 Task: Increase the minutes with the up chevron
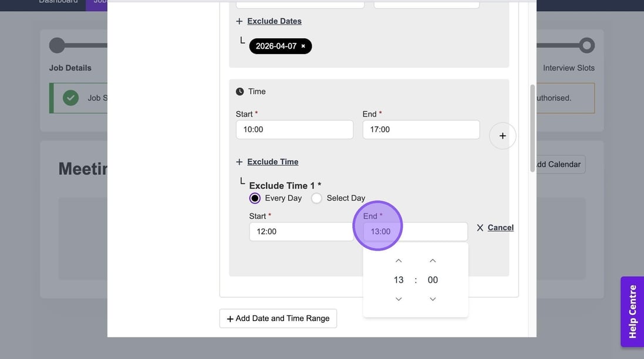(433, 261)
